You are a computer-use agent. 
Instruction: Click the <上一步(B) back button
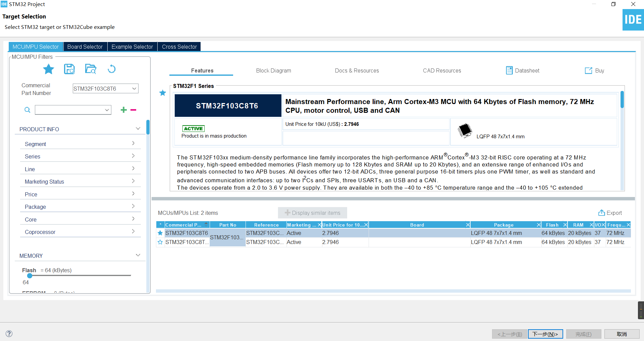(x=510, y=334)
